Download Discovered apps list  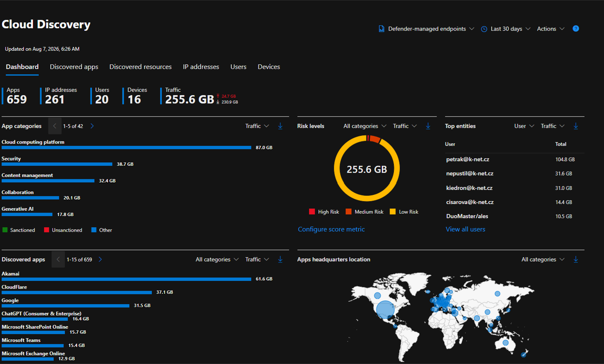[280, 260]
